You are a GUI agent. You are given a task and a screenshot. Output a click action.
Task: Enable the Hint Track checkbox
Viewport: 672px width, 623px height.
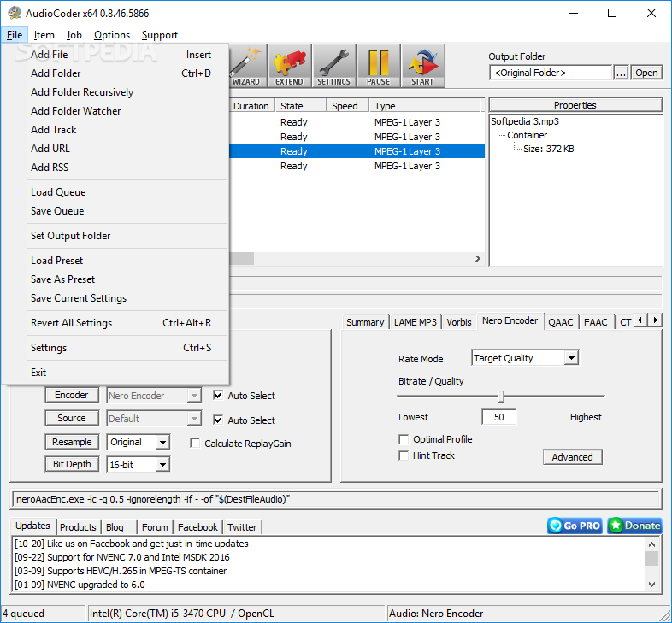404,455
